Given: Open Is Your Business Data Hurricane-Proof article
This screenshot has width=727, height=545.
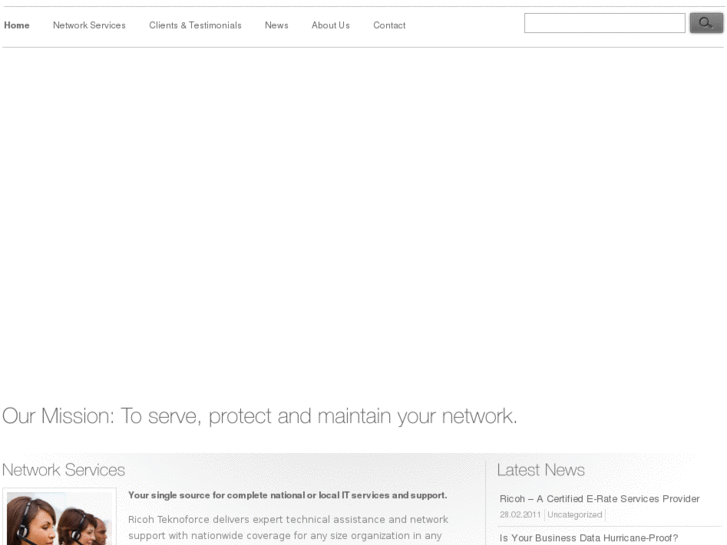Looking at the screenshot, I should pyautogui.click(x=589, y=538).
